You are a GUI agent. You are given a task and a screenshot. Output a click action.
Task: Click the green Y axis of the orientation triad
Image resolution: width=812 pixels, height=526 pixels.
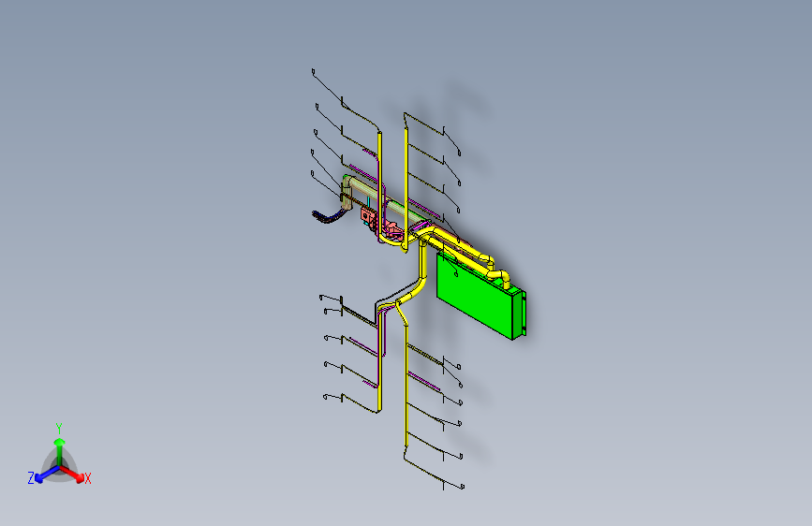(x=60, y=451)
